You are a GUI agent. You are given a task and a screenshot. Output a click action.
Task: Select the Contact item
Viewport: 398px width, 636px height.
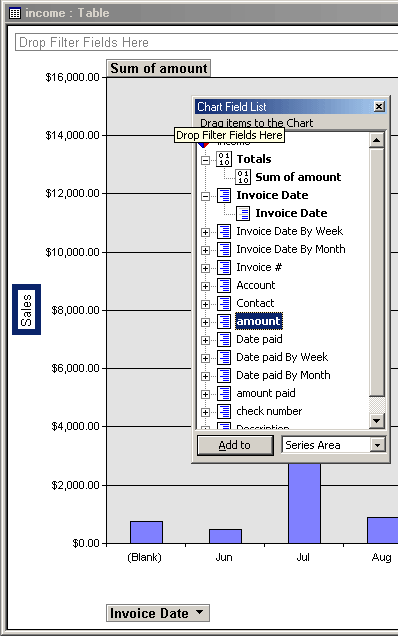pos(255,303)
